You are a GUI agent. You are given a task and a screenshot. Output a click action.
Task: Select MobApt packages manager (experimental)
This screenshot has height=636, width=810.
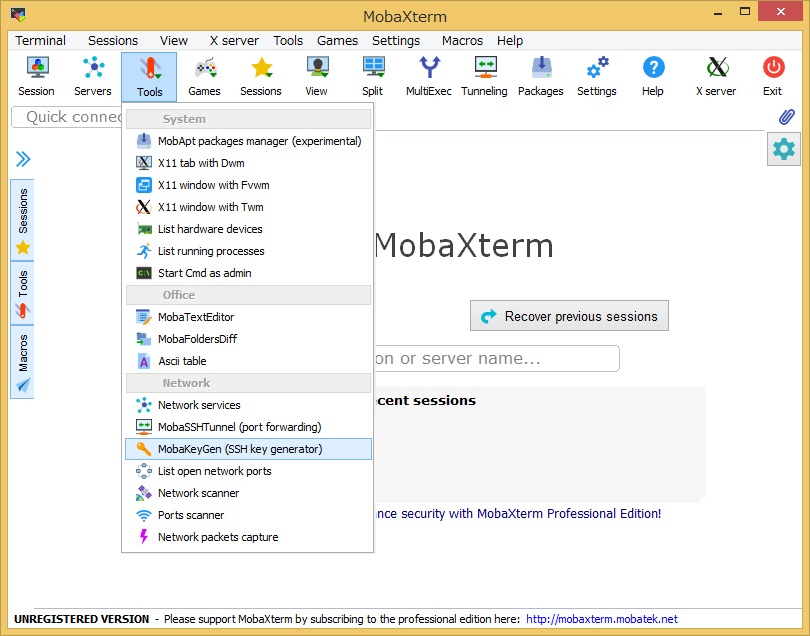click(248, 141)
